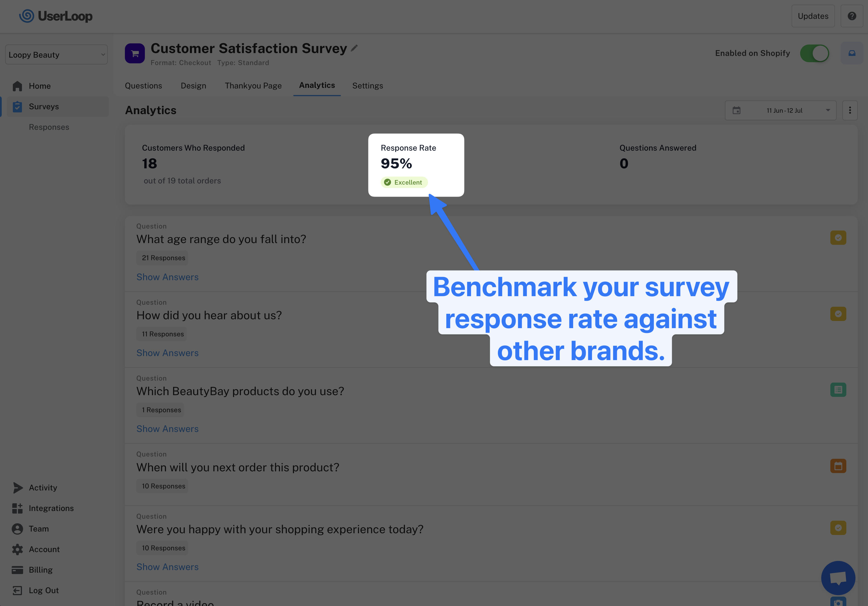This screenshot has height=606, width=868.
Task: Click the 'Format: Checkout' label
Action: (x=181, y=63)
